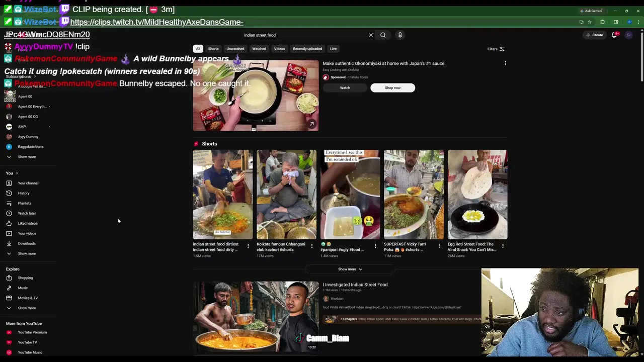Open Ayyy Dummy channel in subscriptions
644x362 pixels.
pos(28,137)
